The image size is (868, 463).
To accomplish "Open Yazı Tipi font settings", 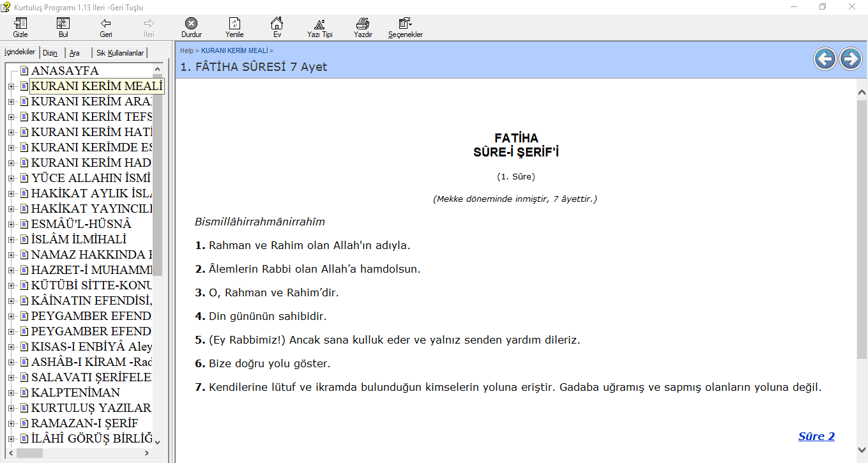I will (319, 27).
